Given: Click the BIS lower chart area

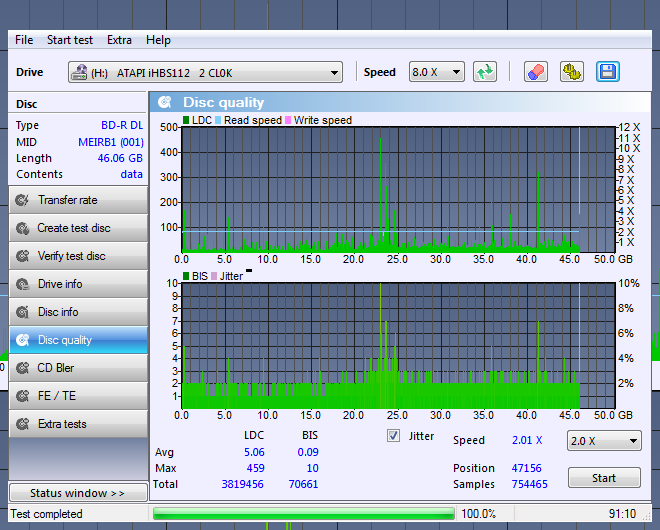Looking at the screenshot, I should pyautogui.click(x=399, y=346).
